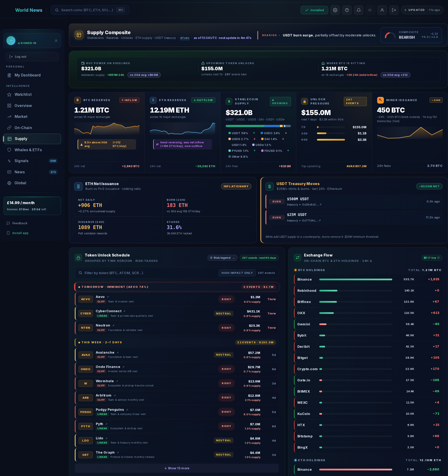Image resolution: width=448 pixels, height=476 pixels.
Task: Focus the Search coins field
Action: click(90, 10)
